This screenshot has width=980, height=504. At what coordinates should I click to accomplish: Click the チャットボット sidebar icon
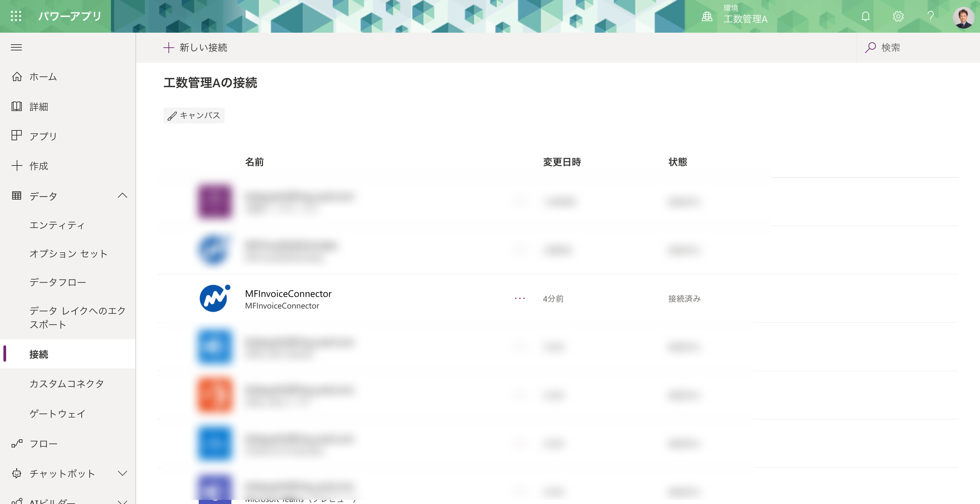tap(17, 474)
